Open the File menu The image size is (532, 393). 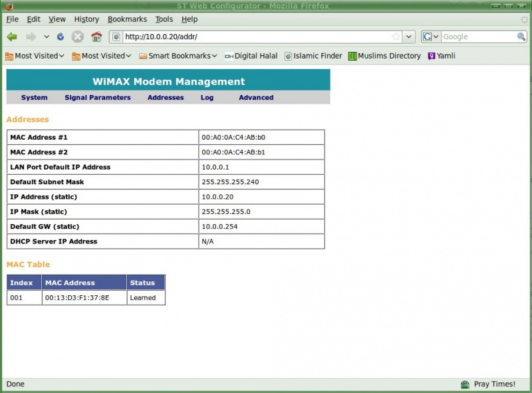click(x=12, y=19)
